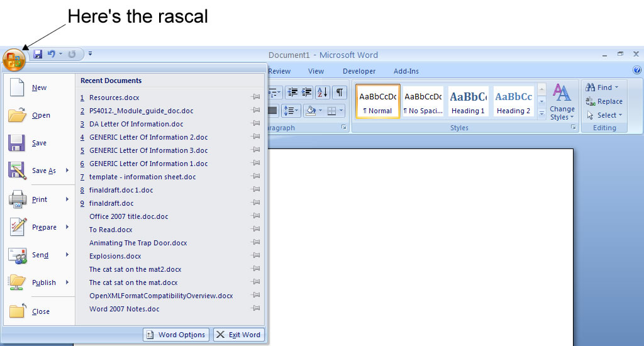Click the Shading paint bucket icon
Viewport: 644px width, 346px height.
pos(311,111)
